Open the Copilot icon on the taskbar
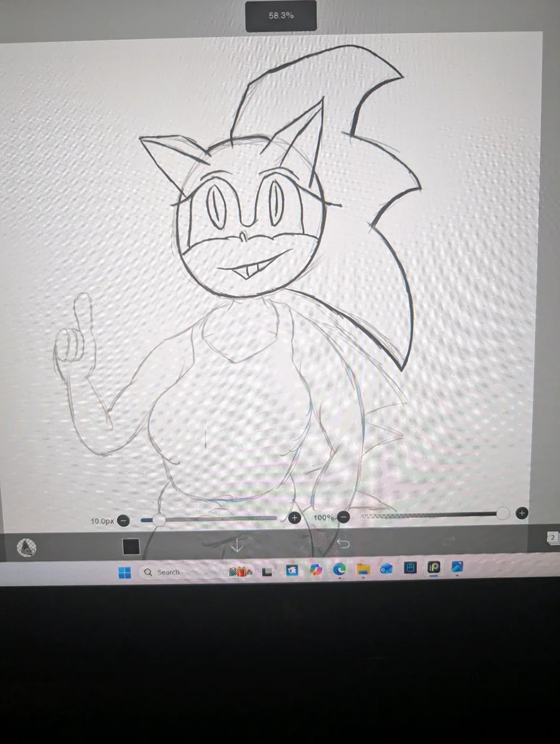 (315, 570)
